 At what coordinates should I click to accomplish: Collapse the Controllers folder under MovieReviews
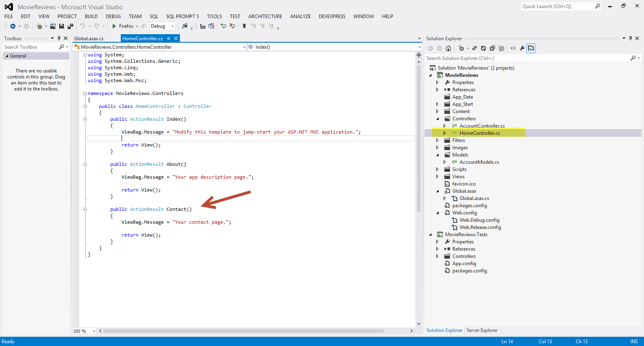pyautogui.click(x=438, y=119)
